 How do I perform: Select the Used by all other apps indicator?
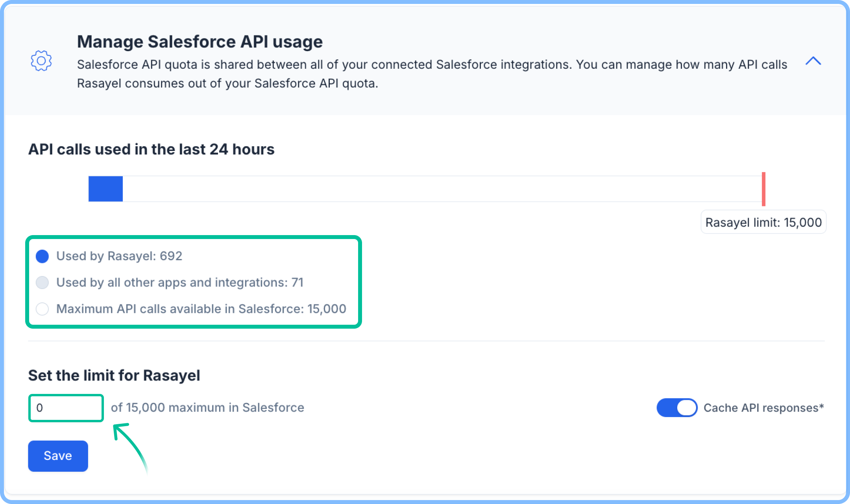[42, 283]
